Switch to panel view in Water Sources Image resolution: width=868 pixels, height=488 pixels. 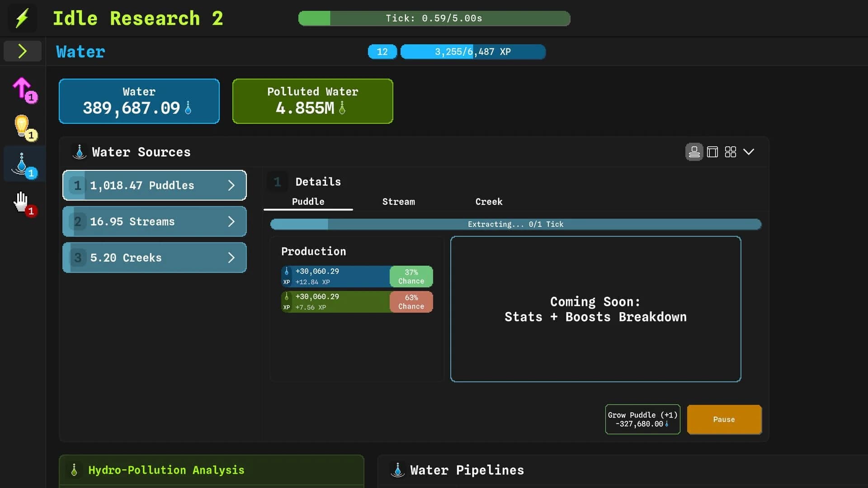pos(712,152)
